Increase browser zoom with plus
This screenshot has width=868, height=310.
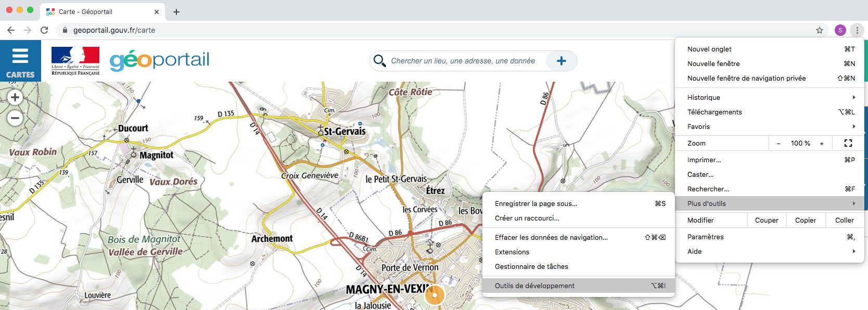coord(822,144)
